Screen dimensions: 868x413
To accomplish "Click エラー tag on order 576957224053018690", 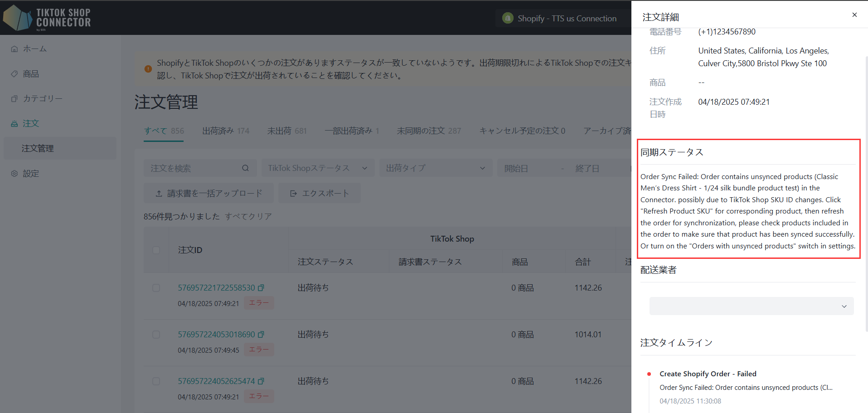I will point(259,350).
